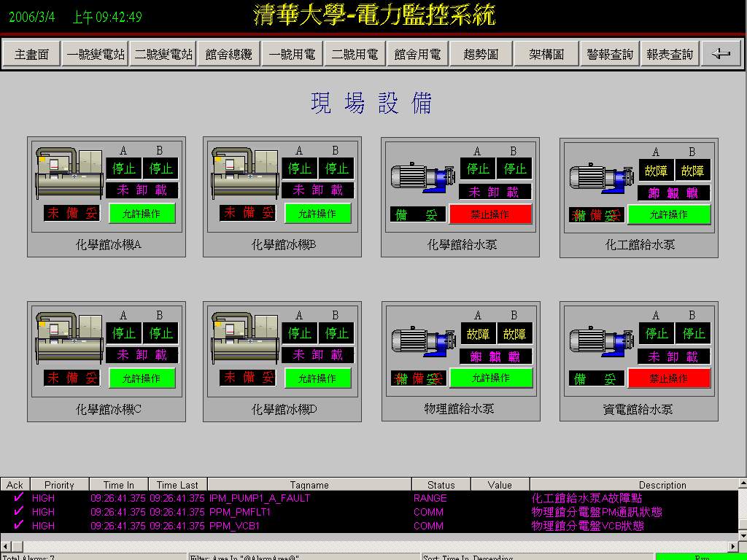
Task: Click the Time Last column header
Action: click(178, 485)
